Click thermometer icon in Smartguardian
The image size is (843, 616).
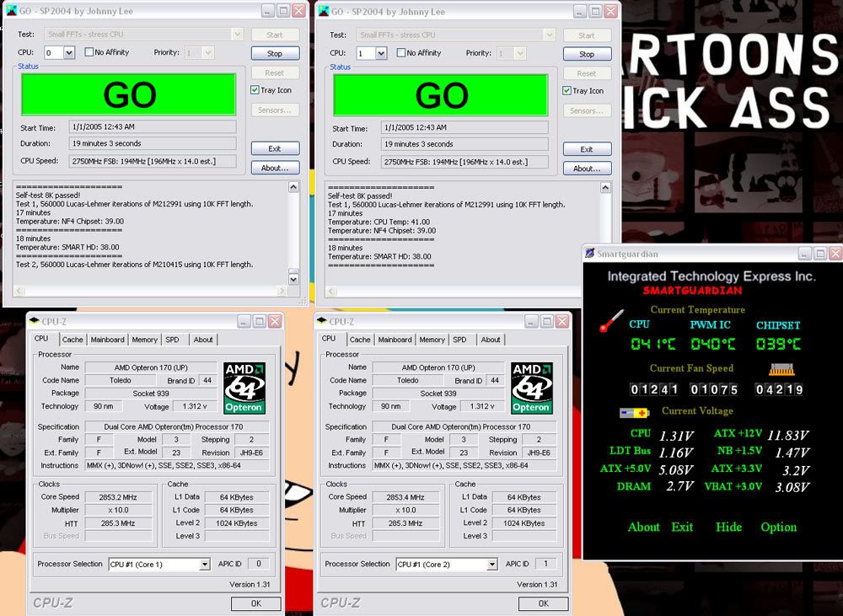(x=612, y=321)
